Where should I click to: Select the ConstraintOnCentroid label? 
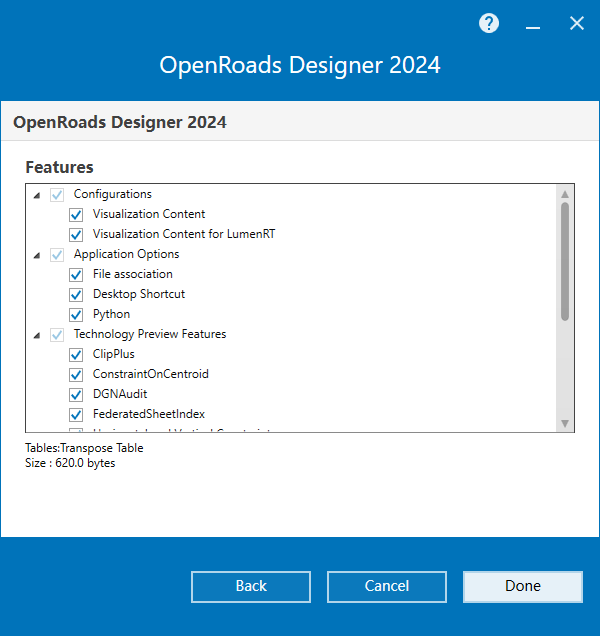click(x=151, y=374)
